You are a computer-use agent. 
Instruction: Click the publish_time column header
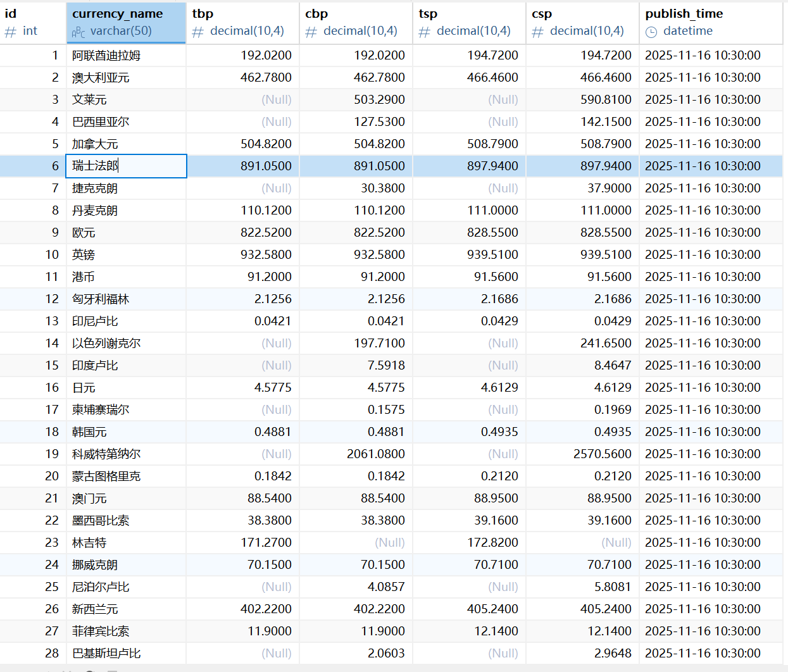pos(711,22)
